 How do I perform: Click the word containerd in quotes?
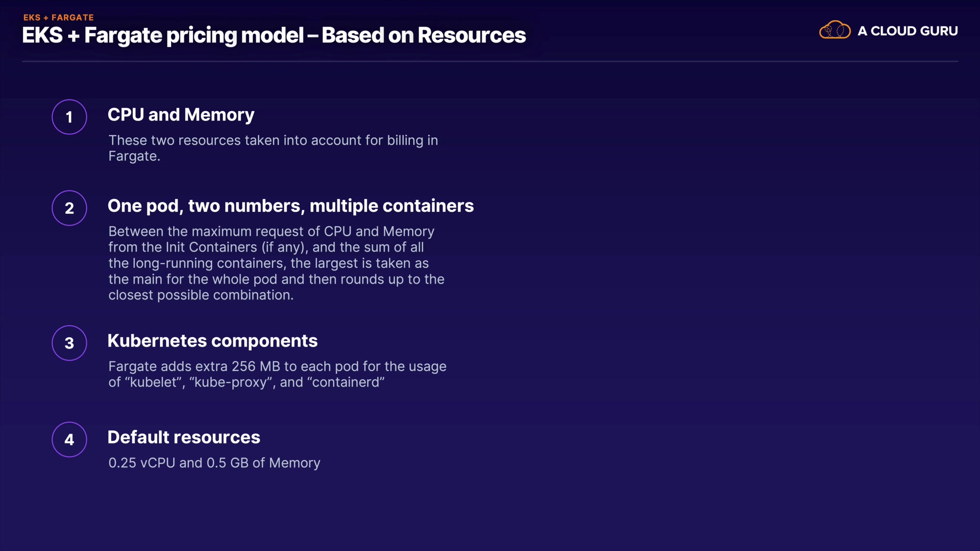pyautogui.click(x=346, y=382)
